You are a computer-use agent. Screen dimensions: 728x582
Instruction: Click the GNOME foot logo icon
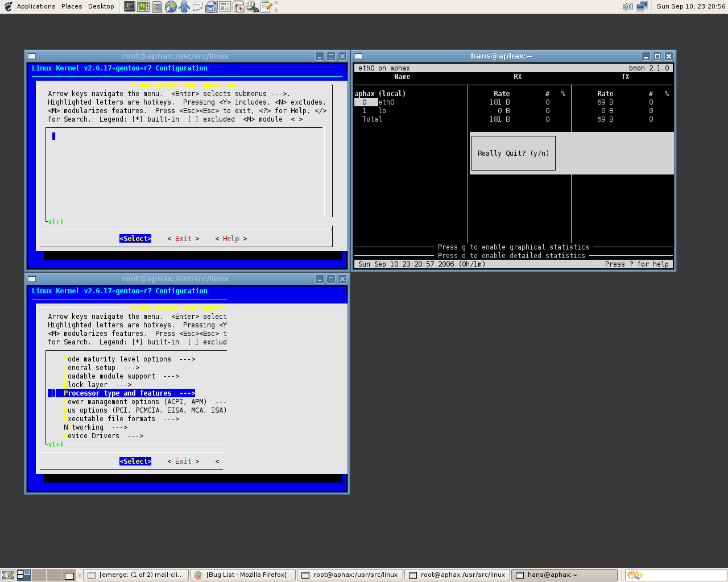point(8,7)
